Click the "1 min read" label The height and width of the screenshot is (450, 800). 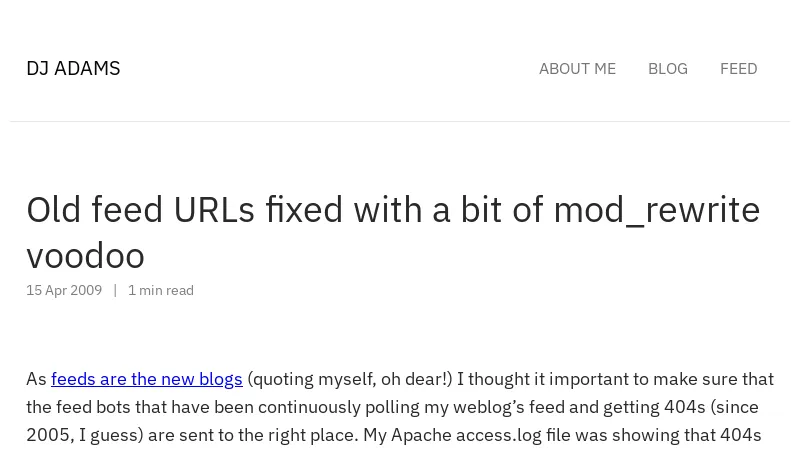[x=161, y=290]
